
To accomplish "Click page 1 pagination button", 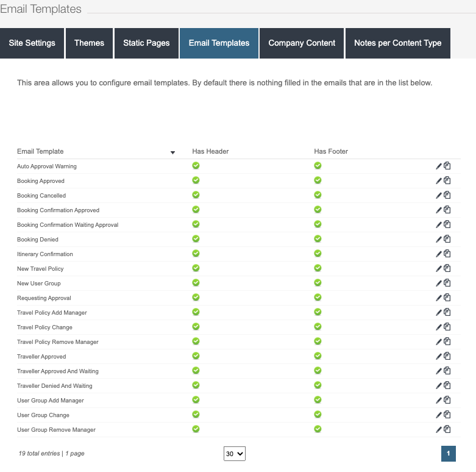I will click(448, 454).
